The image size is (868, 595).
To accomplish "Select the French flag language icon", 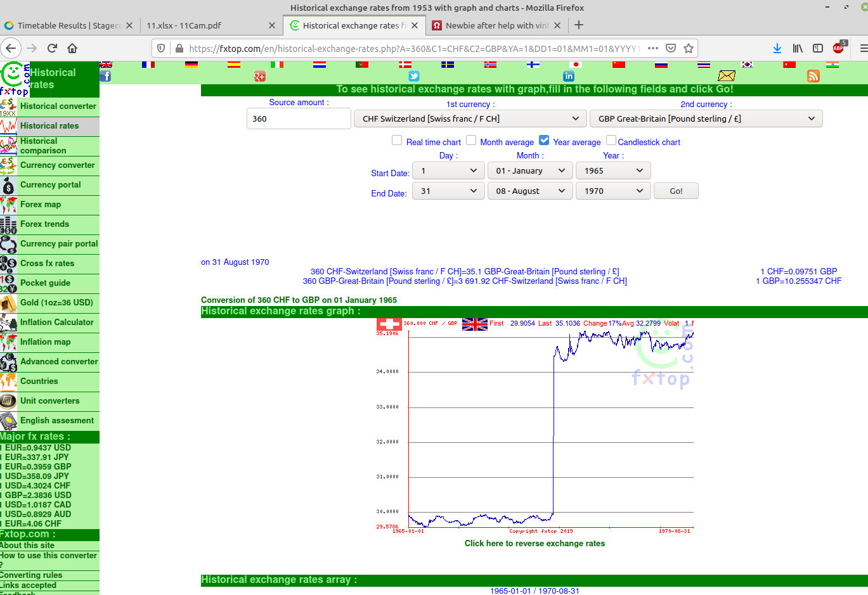I will 148,65.
